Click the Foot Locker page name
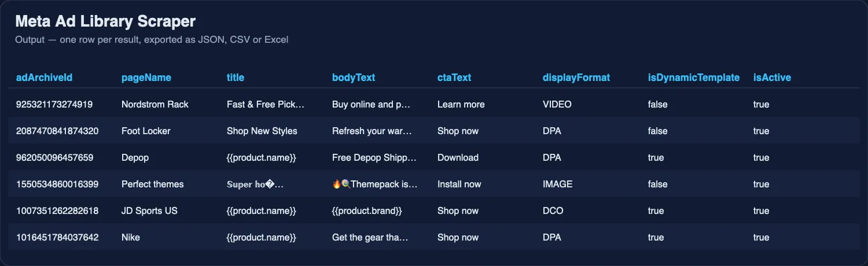This screenshot has width=868, height=266. (146, 131)
